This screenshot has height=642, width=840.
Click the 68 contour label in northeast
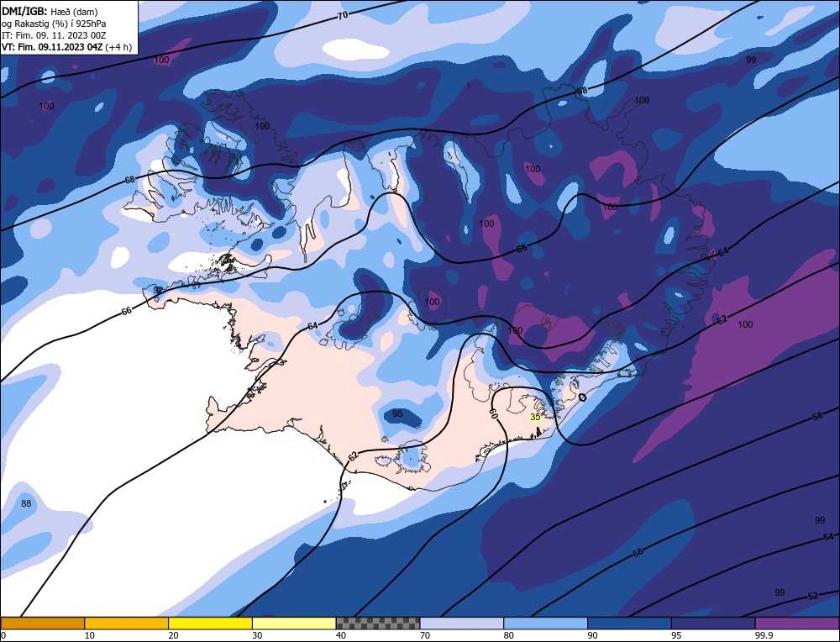[582, 91]
